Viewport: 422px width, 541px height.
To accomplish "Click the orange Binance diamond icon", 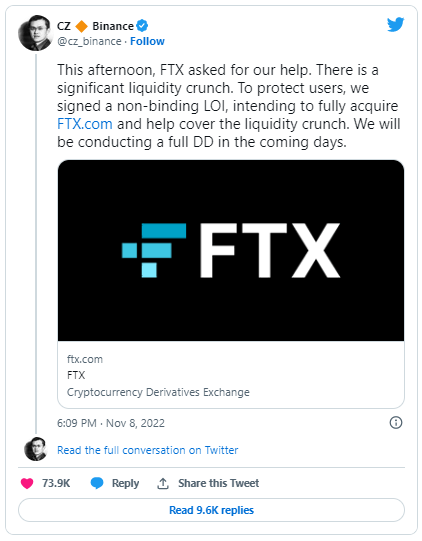I will [81, 26].
